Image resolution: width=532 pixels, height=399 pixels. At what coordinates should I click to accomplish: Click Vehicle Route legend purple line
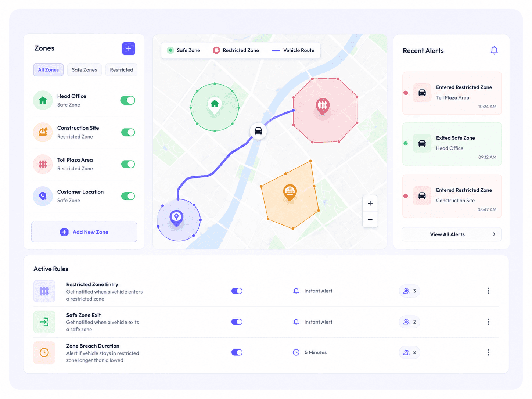(x=276, y=50)
